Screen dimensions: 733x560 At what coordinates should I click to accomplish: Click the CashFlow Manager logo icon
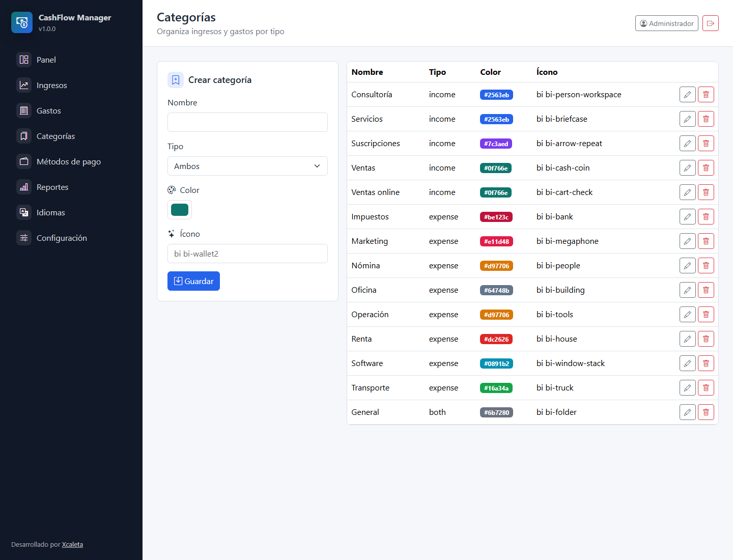point(22,22)
